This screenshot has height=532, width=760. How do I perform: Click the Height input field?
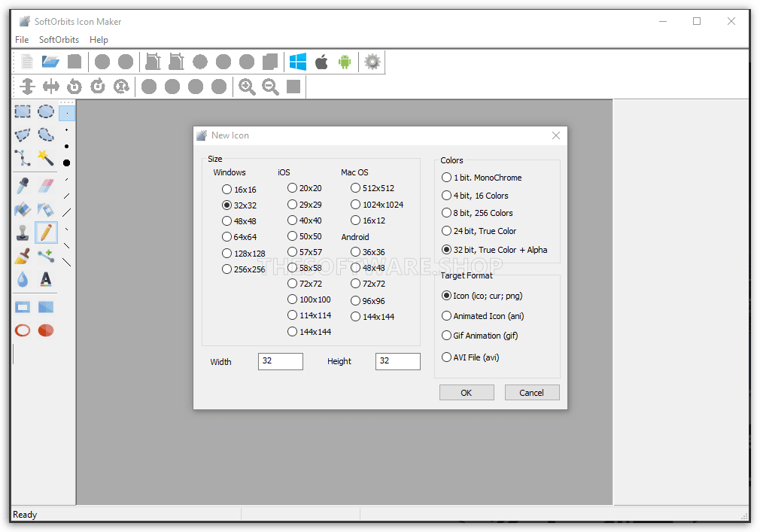tap(397, 361)
